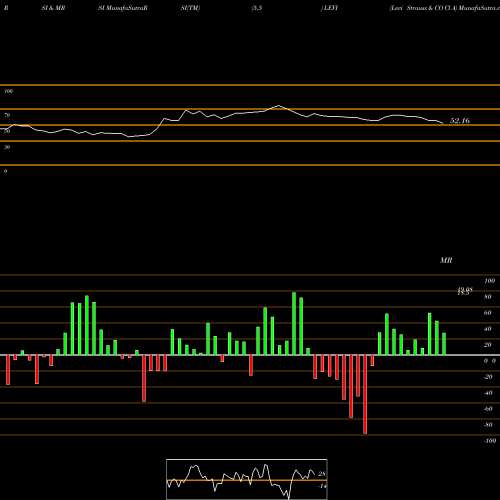Click the 'MR' label above the bar chart
Image resolution: width=500 pixels, height=500 pixels.
tap(446, 260)
